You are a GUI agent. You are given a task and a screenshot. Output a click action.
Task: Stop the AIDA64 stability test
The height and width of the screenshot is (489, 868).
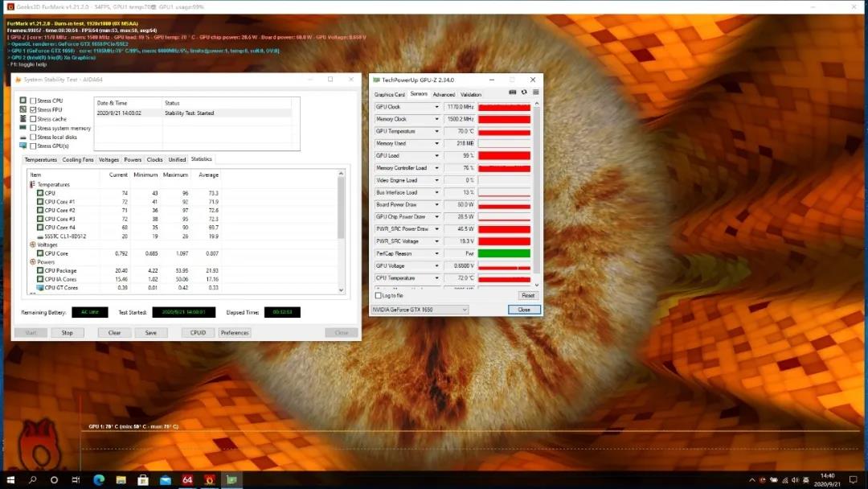(x=67, y=333)
